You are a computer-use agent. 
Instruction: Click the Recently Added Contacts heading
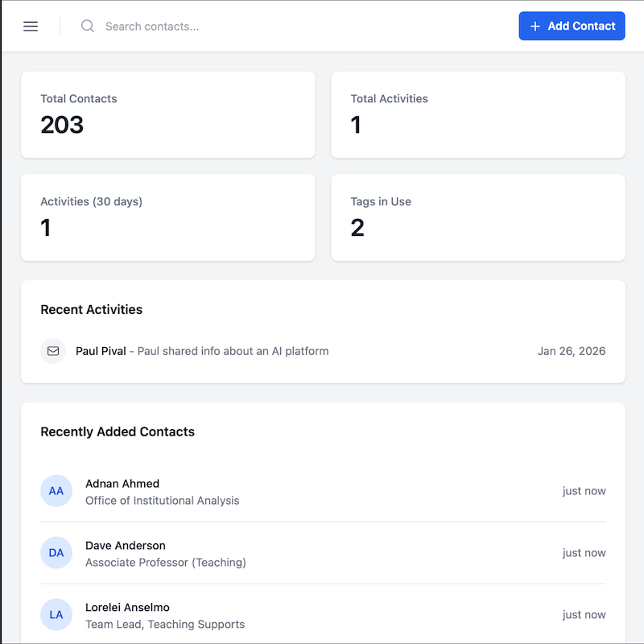click(x=118, y=431)
